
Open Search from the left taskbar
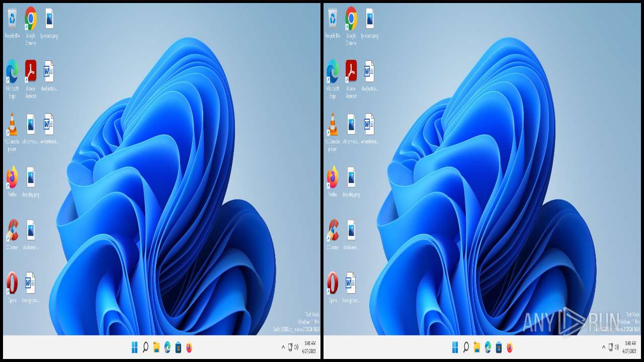[145, 347]
